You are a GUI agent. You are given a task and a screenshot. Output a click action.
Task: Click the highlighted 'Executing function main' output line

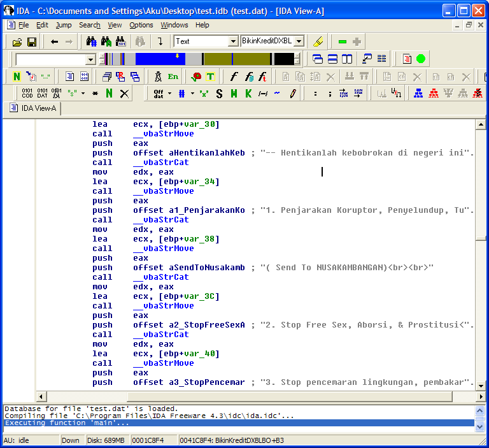click(x=239, y=423)
